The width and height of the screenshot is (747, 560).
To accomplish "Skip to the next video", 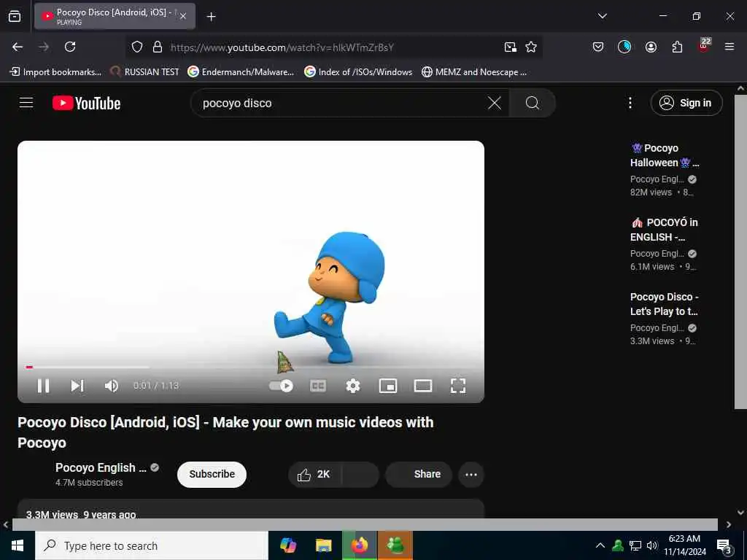I will point(77,386).
